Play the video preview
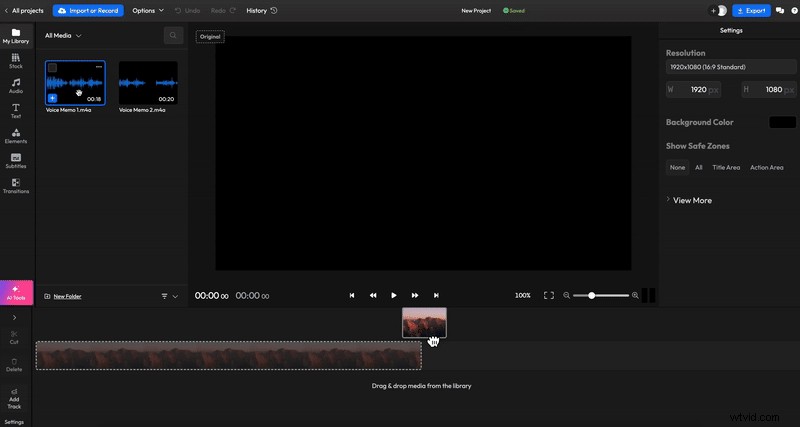The width and height of the screenshot is (800, 427). point(394,295)
